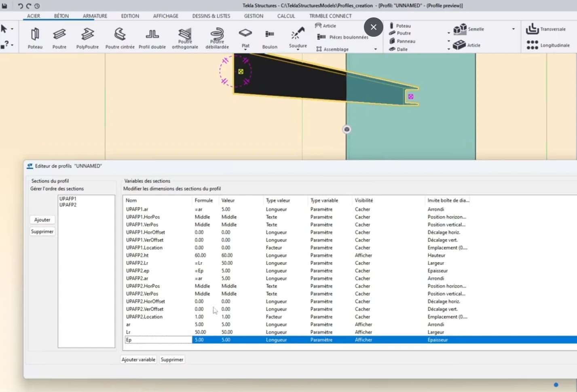Screen dimensions: 577x392
Task: Switch to the ACIER ribbon tab
Action: (34, 16)
